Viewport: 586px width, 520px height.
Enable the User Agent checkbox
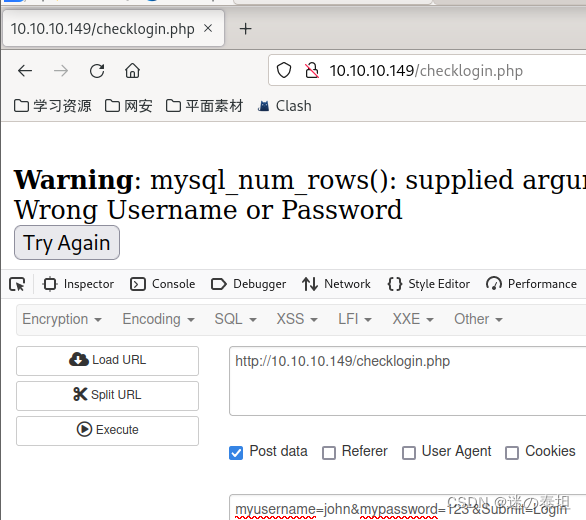point(409,453)
